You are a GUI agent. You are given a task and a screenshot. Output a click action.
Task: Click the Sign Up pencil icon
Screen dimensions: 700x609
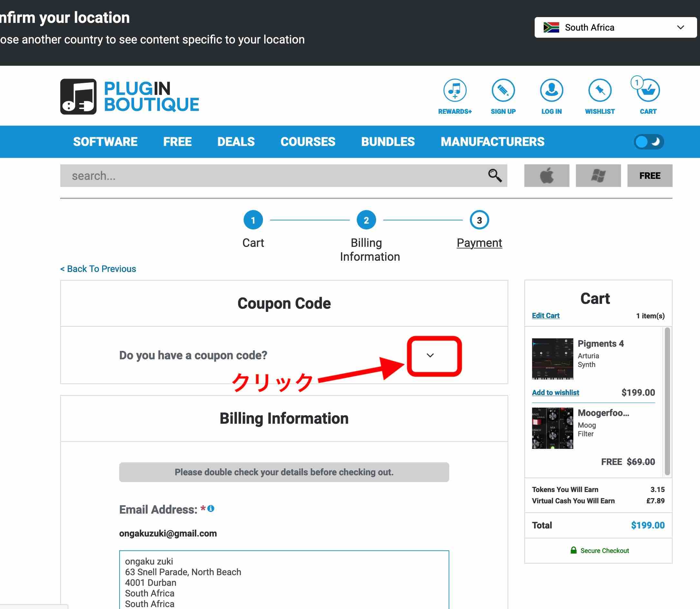[x=503, y=91]
